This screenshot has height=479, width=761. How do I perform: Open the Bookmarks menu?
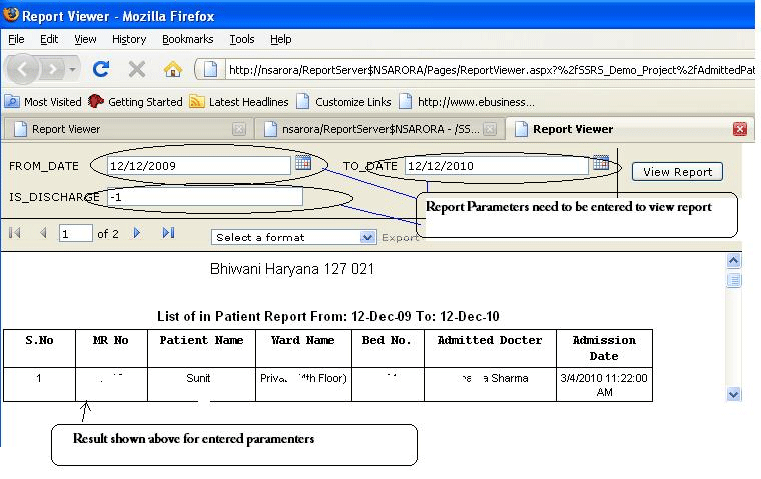click(x=187, y=39)
